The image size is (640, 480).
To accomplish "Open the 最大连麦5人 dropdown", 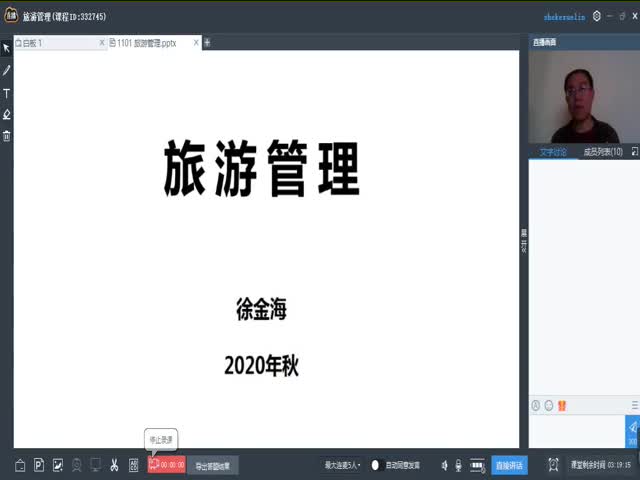I will pyautogui.click(x=342, y=465).
